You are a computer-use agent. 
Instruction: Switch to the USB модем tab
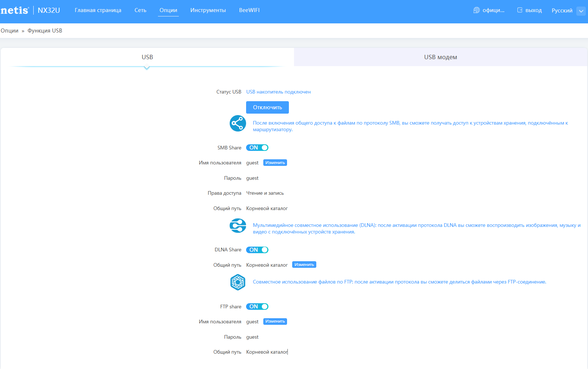tap(441, 57)
